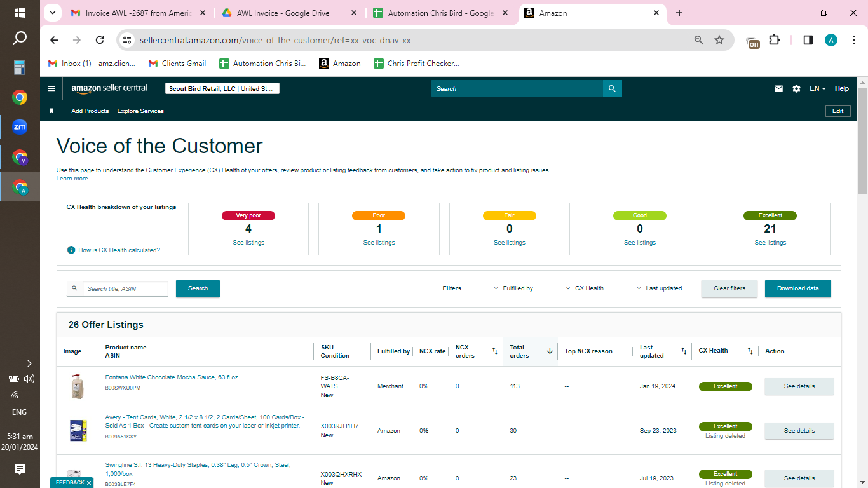This screenshot has height=488, width=868.
Task: Open the Clients Gmail bookmark
Action: point(177,64)
